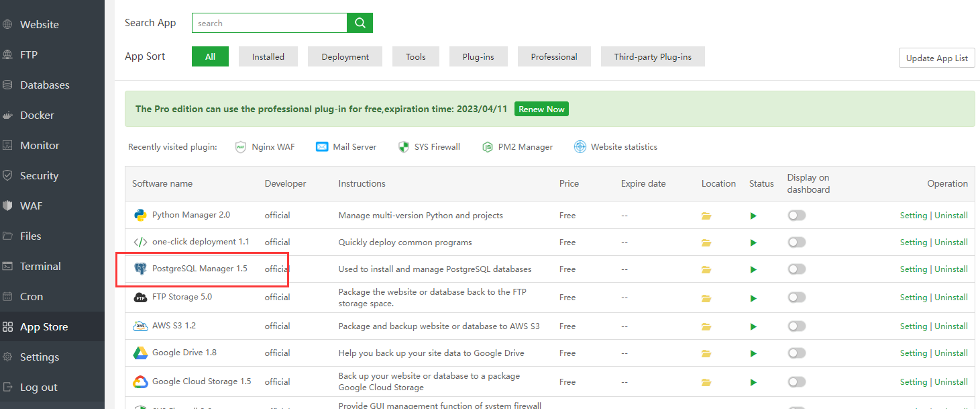Filter apps by Plug-ins
Image resolution: width=980 pixels, height=409 pixels.
pos(478,56)
